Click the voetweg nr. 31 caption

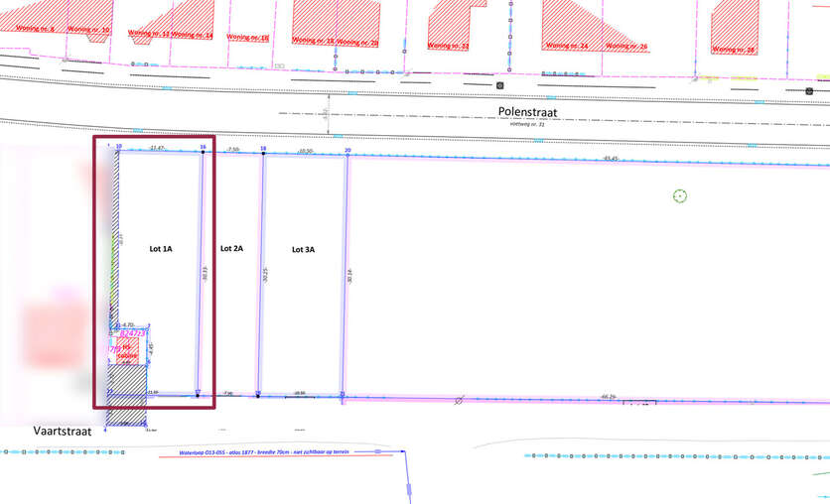tap(527, 125)
